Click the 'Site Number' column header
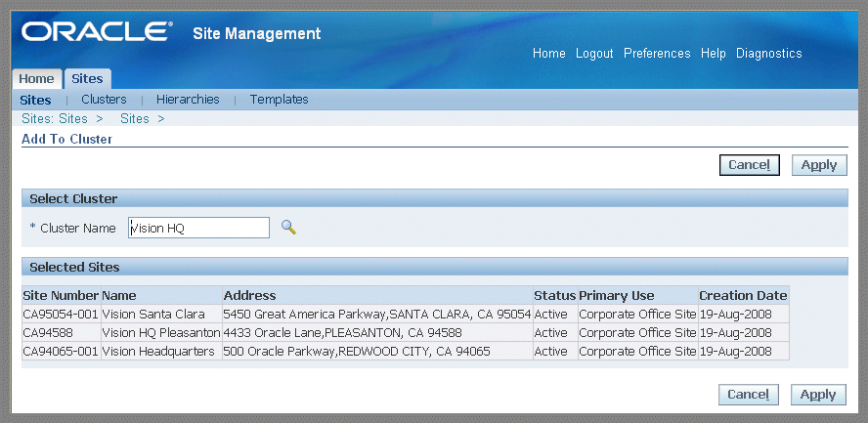The image size is (868, 423). 61,295
